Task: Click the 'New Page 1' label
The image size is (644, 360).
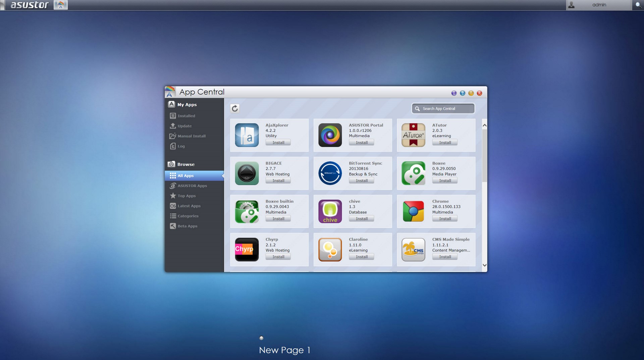Action: pyautogui.click(x=284, y=350)
